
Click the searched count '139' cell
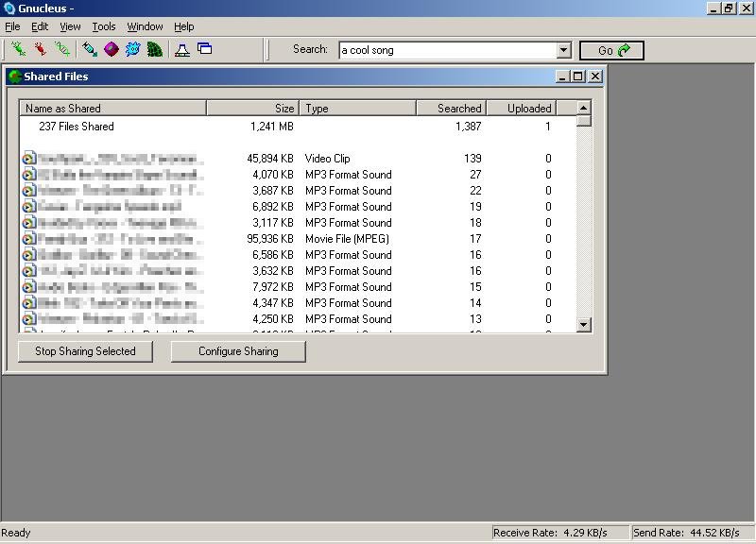pyautogui.click(x=472, y=158)
